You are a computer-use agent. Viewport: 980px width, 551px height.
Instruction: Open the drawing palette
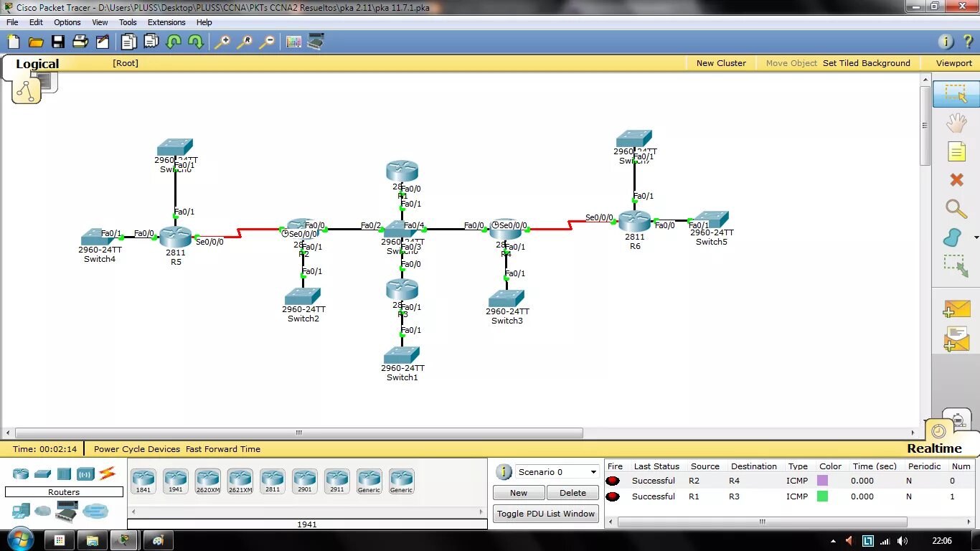(293, 42)
